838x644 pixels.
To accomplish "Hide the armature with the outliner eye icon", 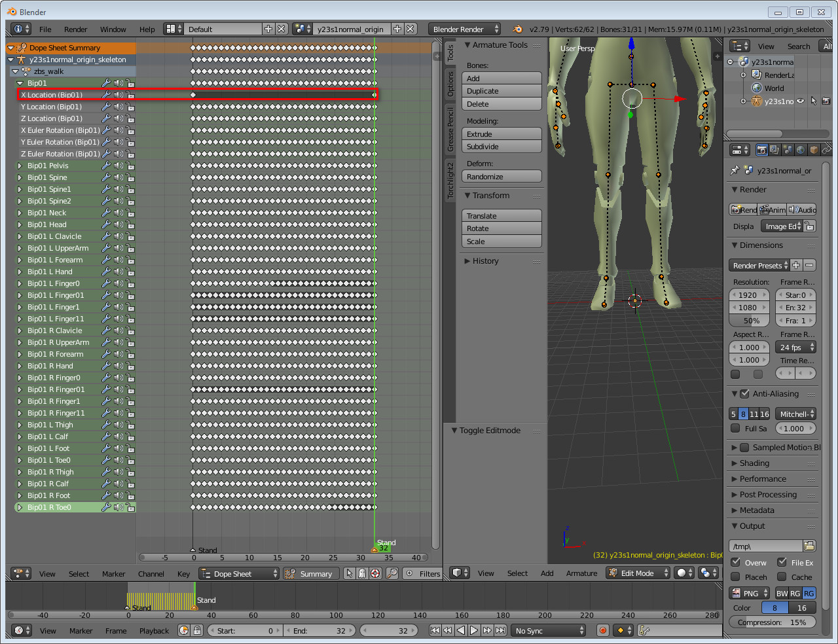I will coord(800,101).
